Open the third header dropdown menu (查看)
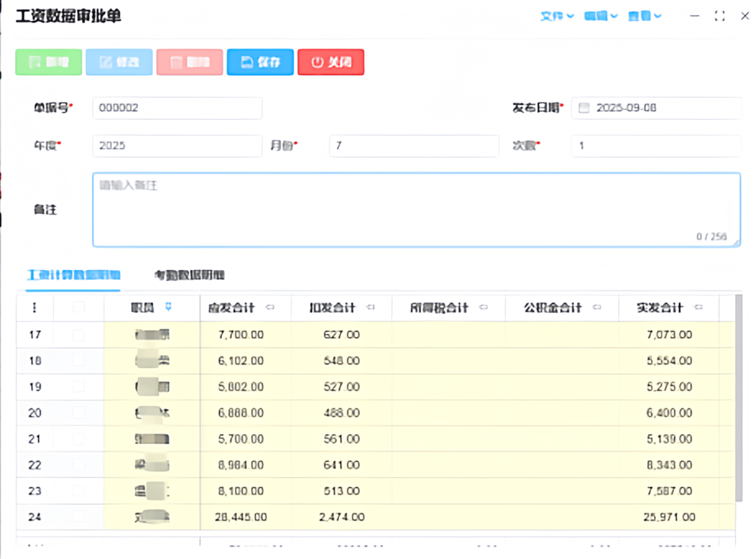 click(645, 16)
